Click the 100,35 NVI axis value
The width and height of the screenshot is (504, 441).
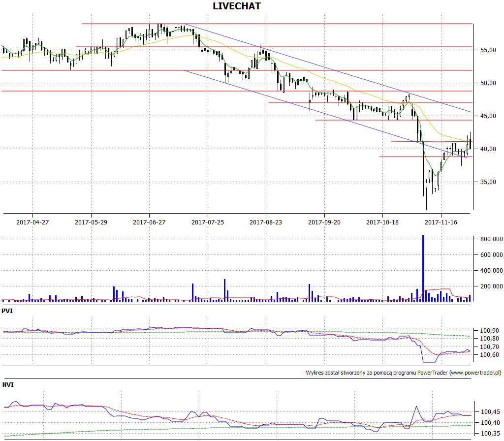[490, 434]
